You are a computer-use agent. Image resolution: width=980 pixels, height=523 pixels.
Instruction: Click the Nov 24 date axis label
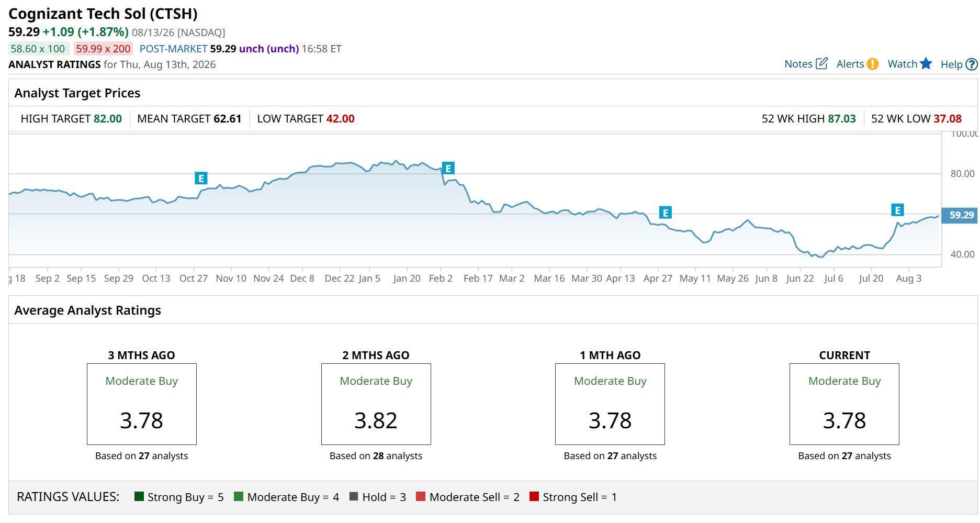[x=268, y=279]
